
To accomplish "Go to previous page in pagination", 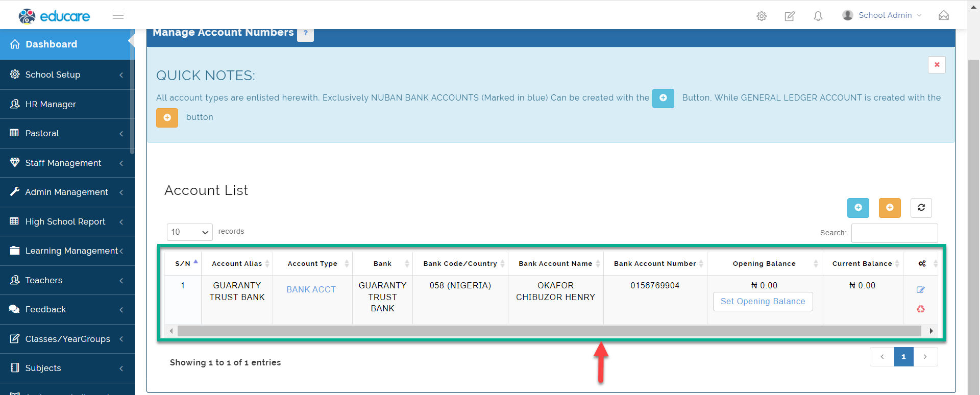I will pyautogui.click(x=882, y=357).
